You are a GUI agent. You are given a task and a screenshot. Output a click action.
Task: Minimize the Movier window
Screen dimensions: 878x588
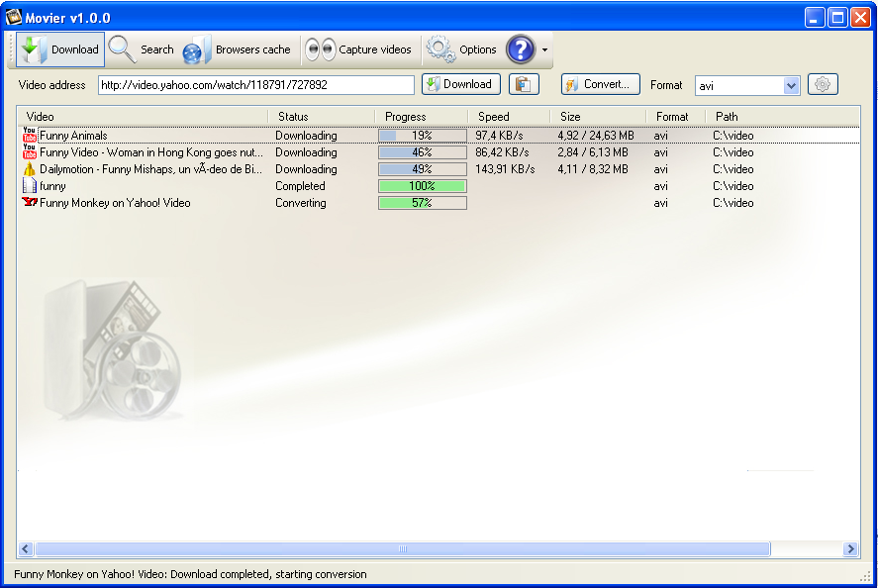(815, 18)
